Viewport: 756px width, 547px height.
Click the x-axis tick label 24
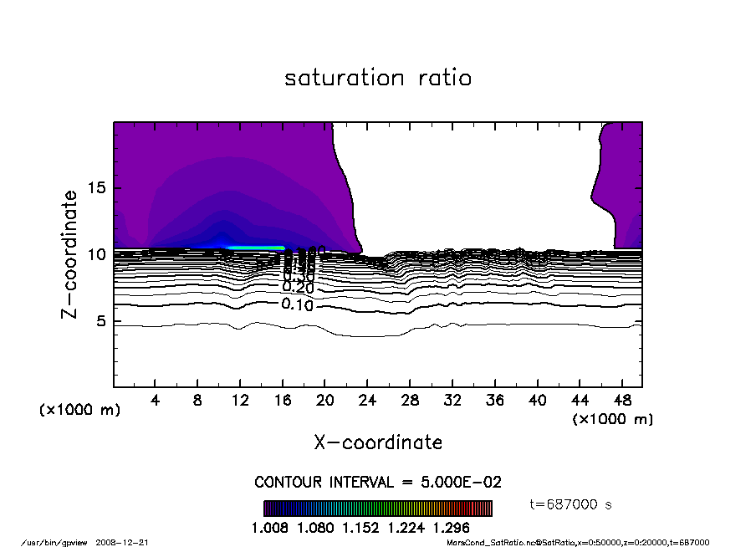pos(367,401)
